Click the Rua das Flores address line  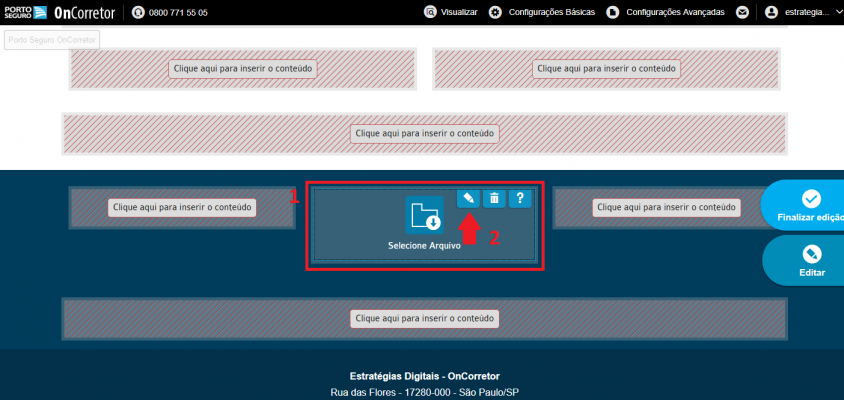tap(425, 393)
